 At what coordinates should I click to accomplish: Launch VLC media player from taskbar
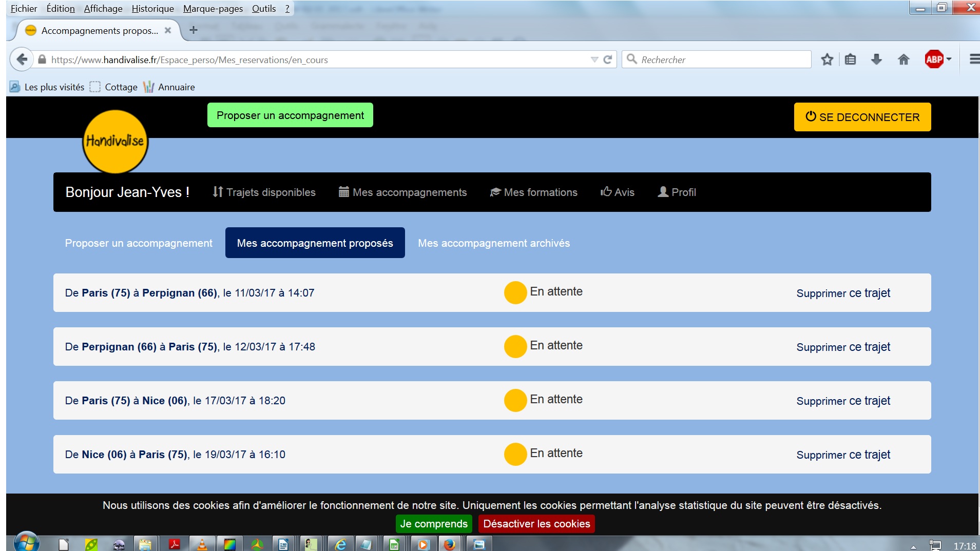click(202, 544)
